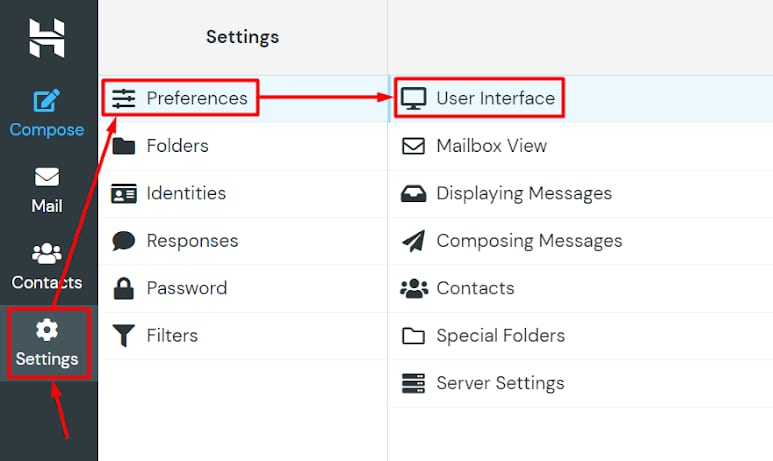Open the Folders settings section
Image resolution: width=773 pixels, height=461 pixels.
pyautogui.click(x=177, y=146)
